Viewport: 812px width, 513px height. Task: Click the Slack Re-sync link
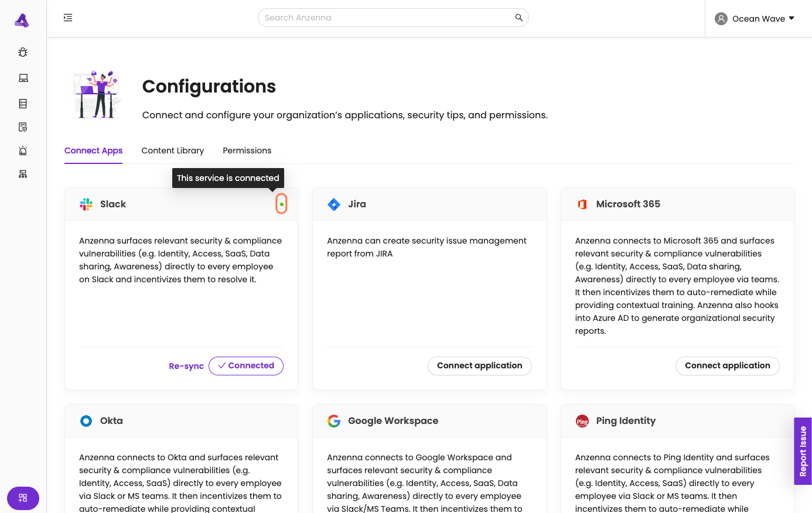186,366
